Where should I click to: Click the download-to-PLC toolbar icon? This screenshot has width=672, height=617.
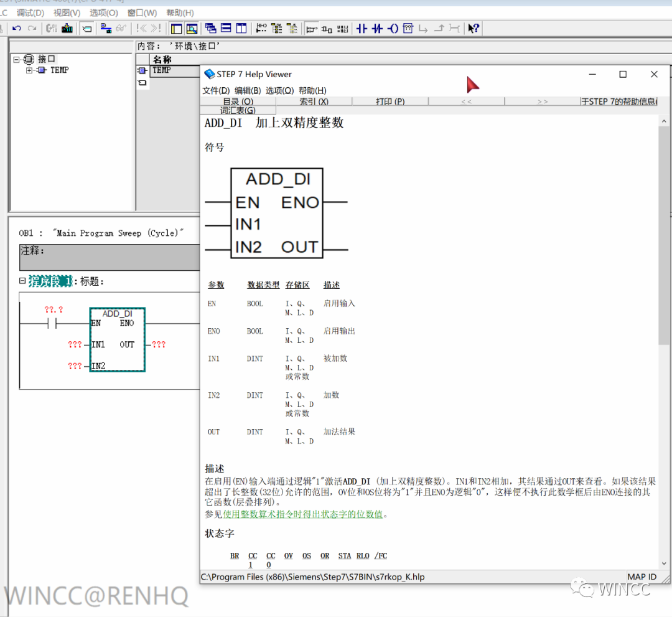pyautogui.click(x=67, y=28)
